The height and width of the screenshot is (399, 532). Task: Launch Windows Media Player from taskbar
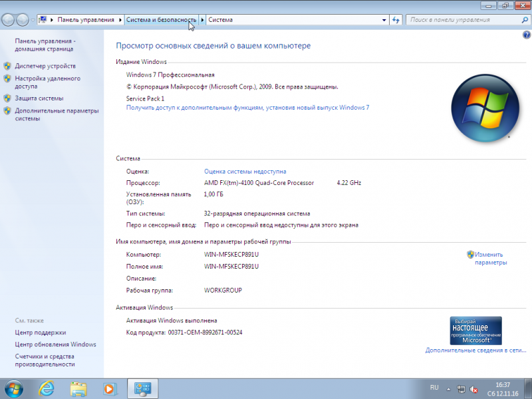pyautogui.click(x=110, y=389)
